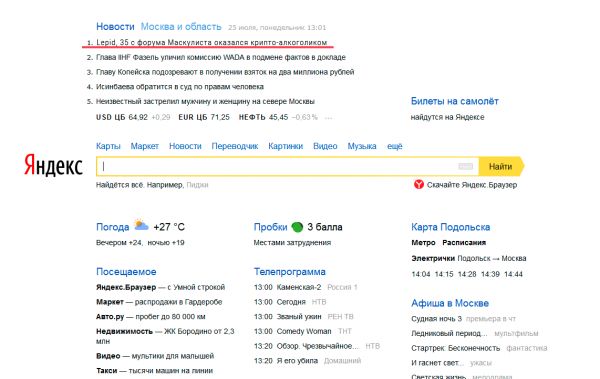The height and width of the screenshot is (379, 600).
Task: Open Исинбаева court news headline
Action: (180, 87)
